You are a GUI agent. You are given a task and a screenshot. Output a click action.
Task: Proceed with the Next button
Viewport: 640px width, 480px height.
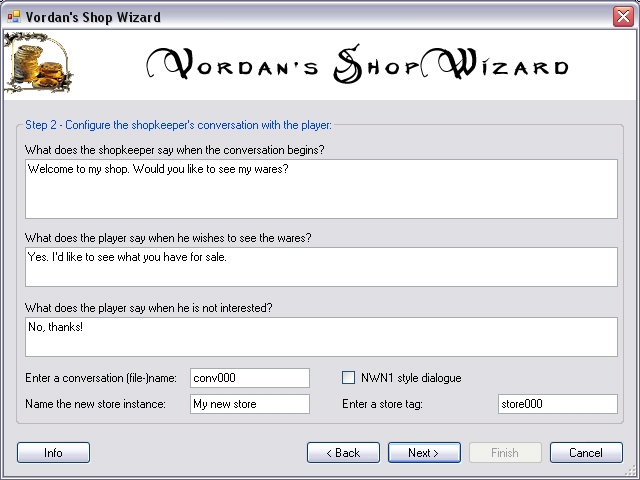(424, 453)
